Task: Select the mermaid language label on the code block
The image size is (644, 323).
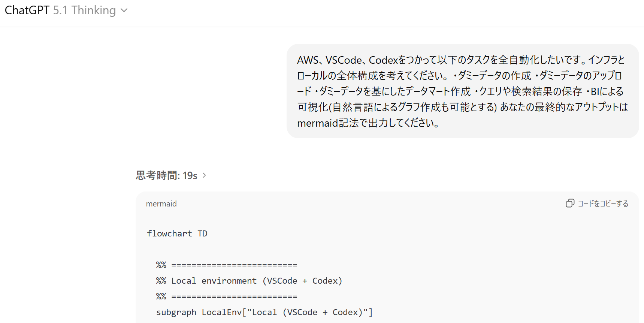Action: coord(161,203)
